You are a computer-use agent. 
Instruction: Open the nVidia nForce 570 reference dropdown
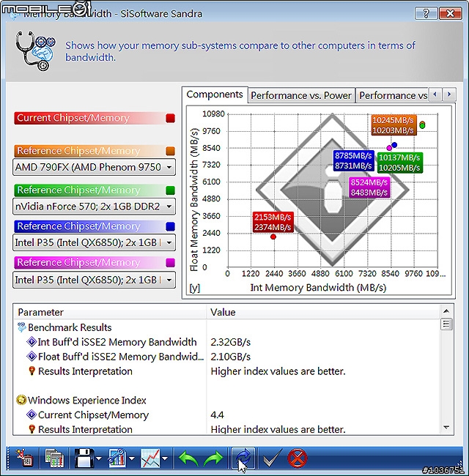click(x=94, y=207)
